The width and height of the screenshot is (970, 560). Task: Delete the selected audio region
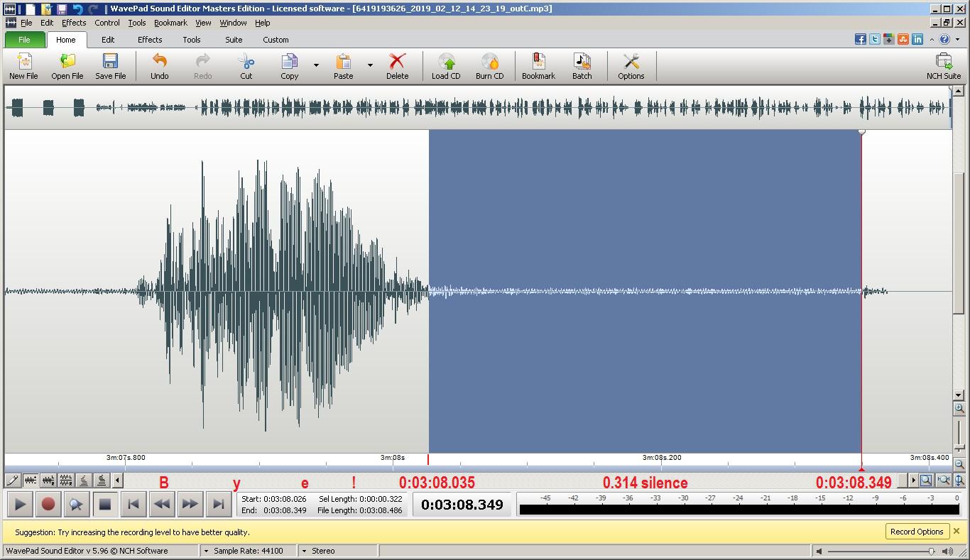[x=398, y=66]
